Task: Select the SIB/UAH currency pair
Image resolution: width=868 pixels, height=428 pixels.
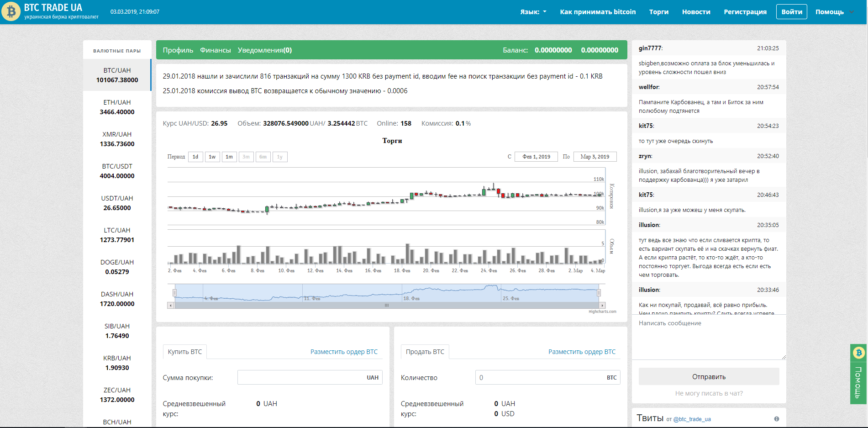Action: pos(117,331)
